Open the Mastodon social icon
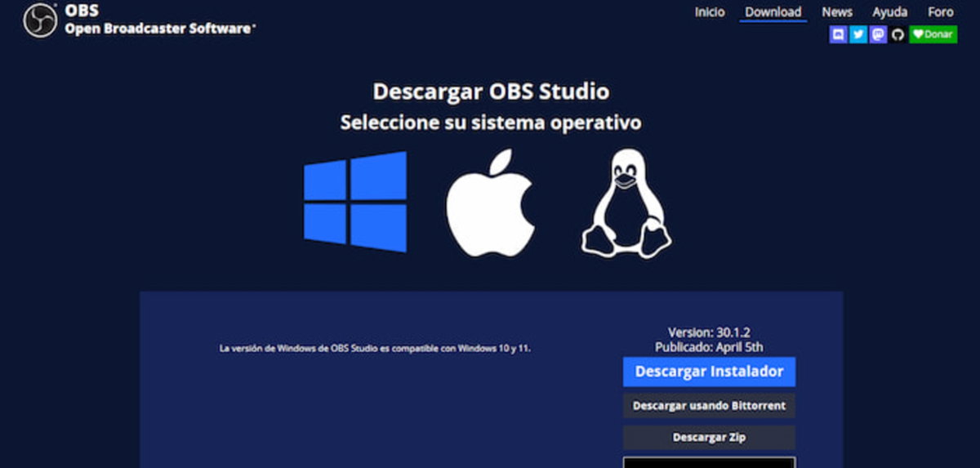This screenshot has height=468, width=980. tap(878, 34)
